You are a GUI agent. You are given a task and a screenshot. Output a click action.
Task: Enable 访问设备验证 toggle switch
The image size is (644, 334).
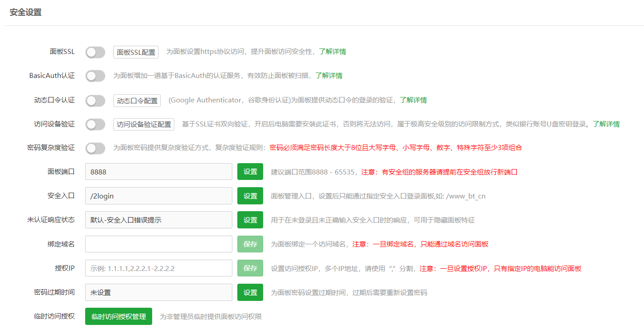click(95, 124)
